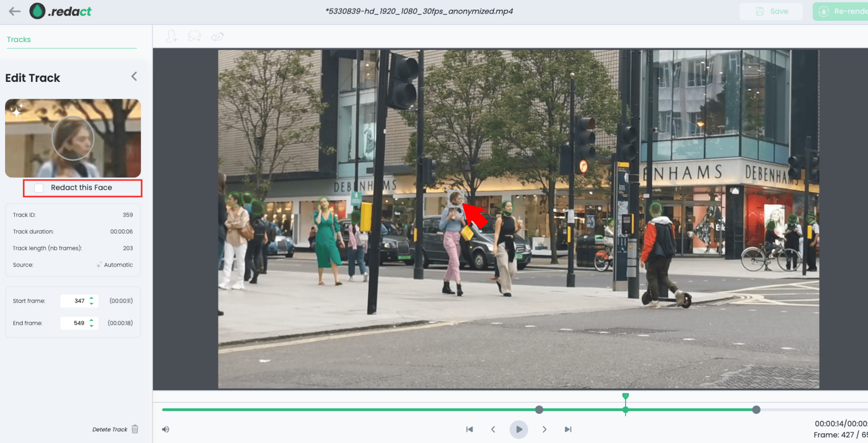Jump to the first frame
The width and height of the screenshot is (868, 443).
tap(469, 429)
